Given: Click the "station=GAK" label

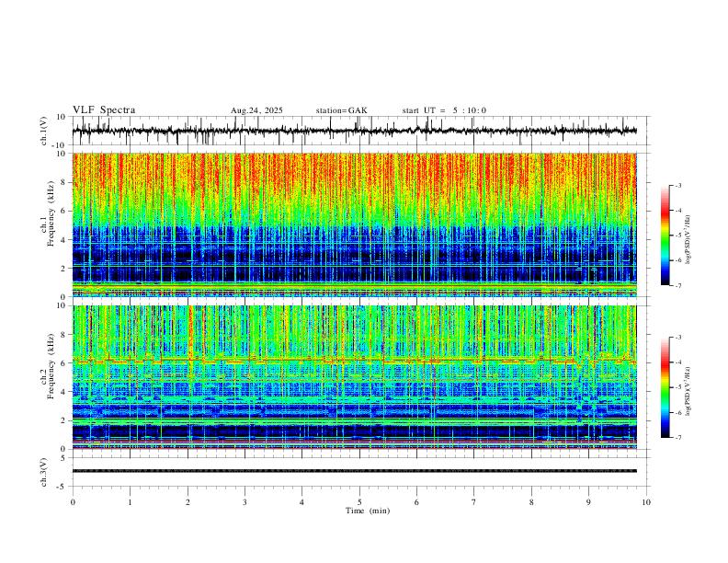Looking at the screenshot, I should [341, 110].
